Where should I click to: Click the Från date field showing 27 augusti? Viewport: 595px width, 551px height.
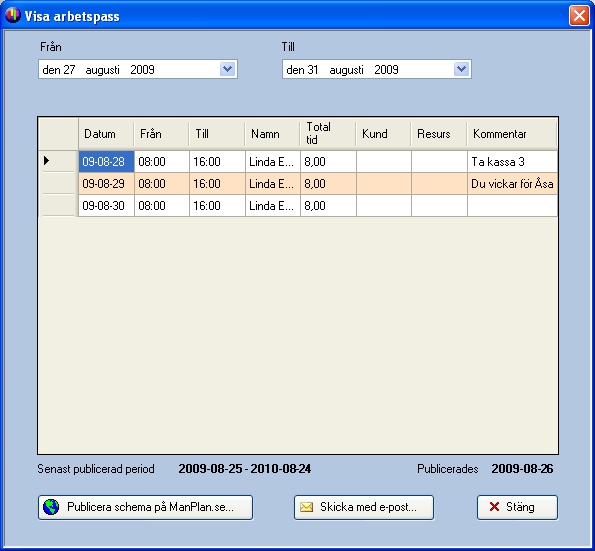coord(138,69)
